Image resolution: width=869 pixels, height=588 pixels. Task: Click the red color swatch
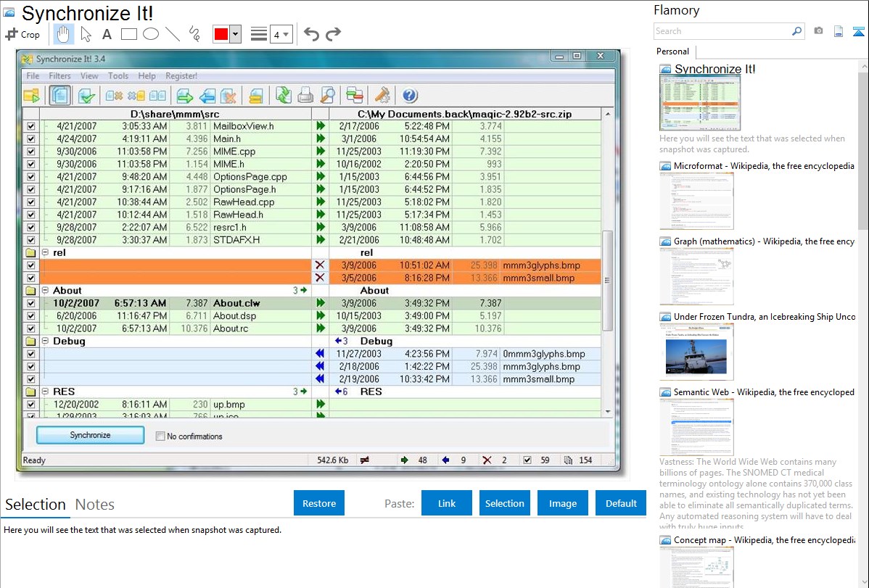[221, 34]
